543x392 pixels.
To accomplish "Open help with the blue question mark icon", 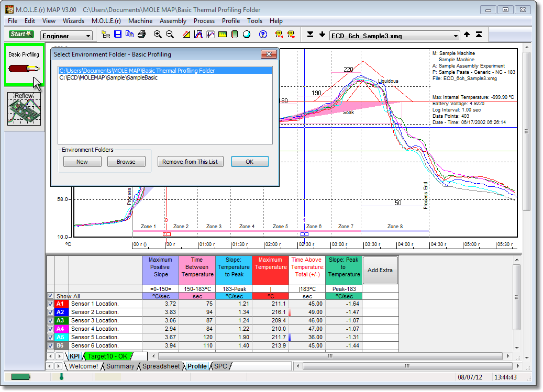I will [263, 34].
